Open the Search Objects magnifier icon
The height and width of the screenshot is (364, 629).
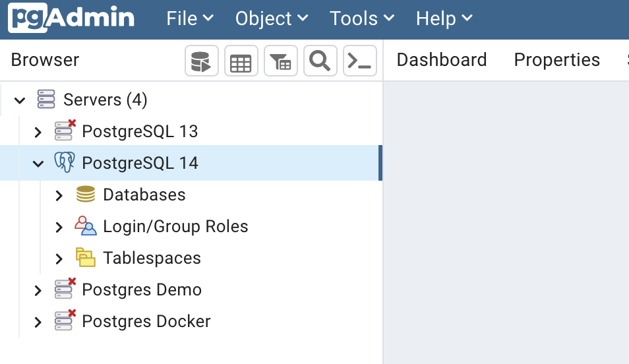coord(320,61)
